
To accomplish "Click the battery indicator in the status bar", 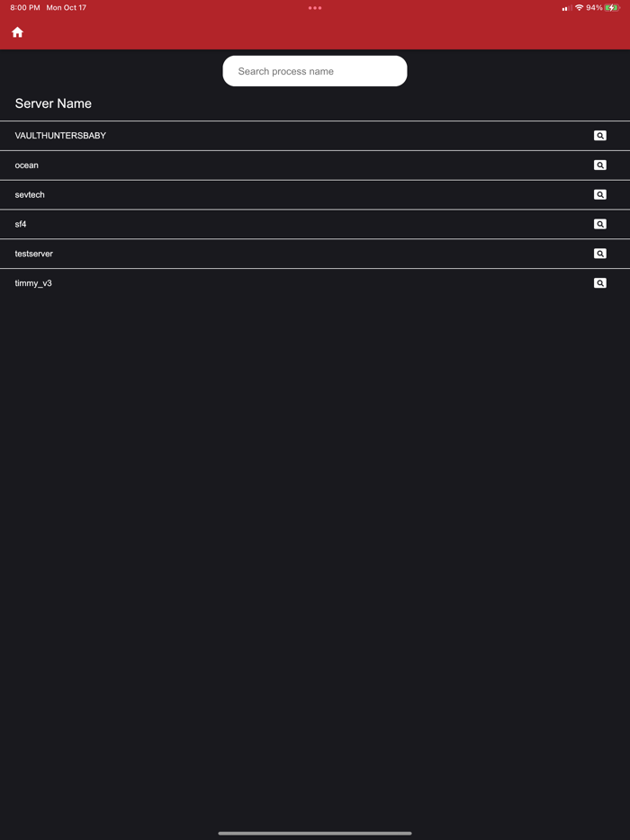I will click(x=615, y=7).
